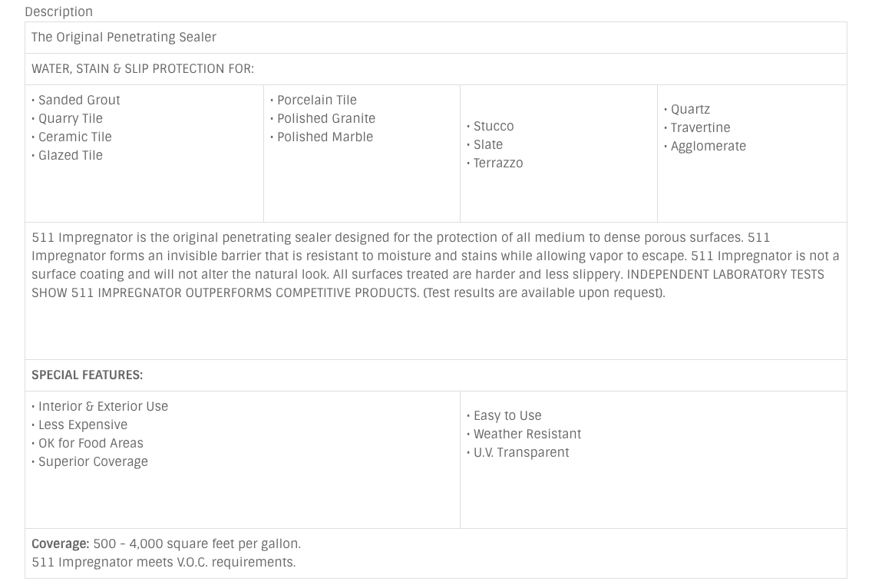Click the "WATER, STAIN & SLIP PROTECTION FOR:" row
This screenshot has width=872, height=588.
pos(143,68)
